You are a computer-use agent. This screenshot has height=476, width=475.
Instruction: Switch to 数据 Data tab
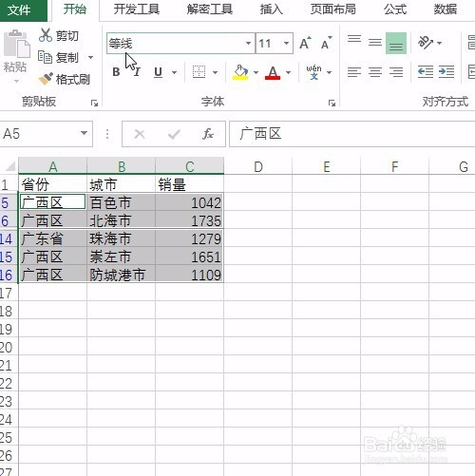[x=445, y=10]
